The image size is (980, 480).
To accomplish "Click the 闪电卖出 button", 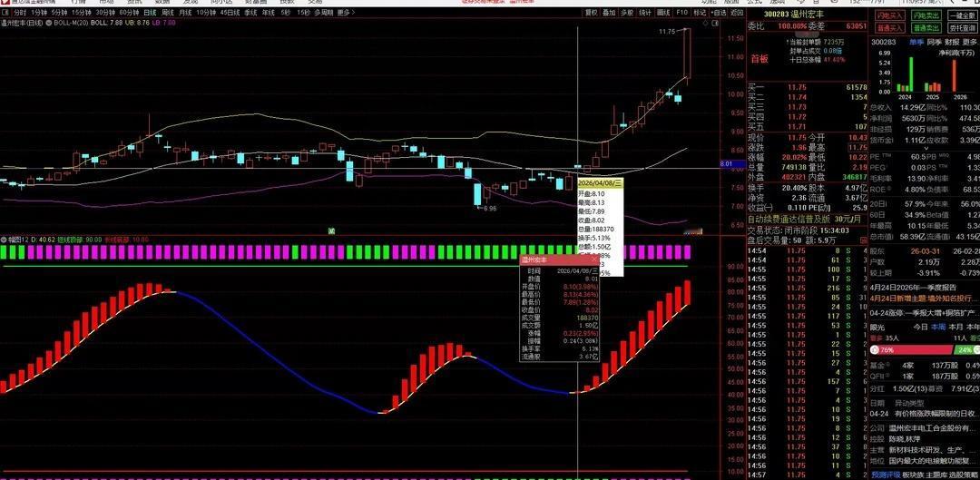I will tap(926, 15).
